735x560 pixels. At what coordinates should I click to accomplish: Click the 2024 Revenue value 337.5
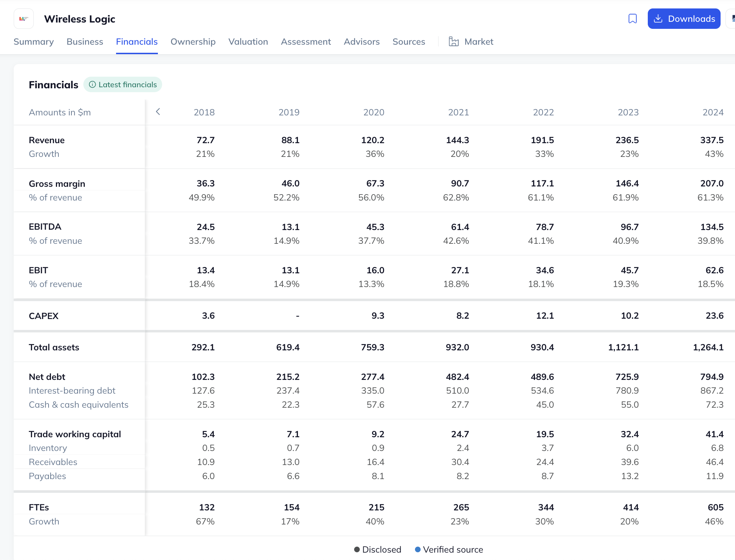click(x=711, y=140)
